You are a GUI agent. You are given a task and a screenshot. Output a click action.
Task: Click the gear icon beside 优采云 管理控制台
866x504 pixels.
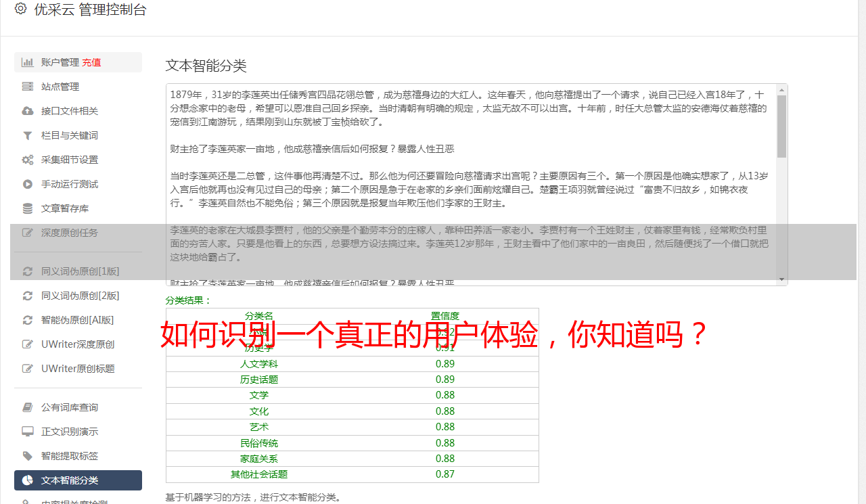click(x=20, y=9)
